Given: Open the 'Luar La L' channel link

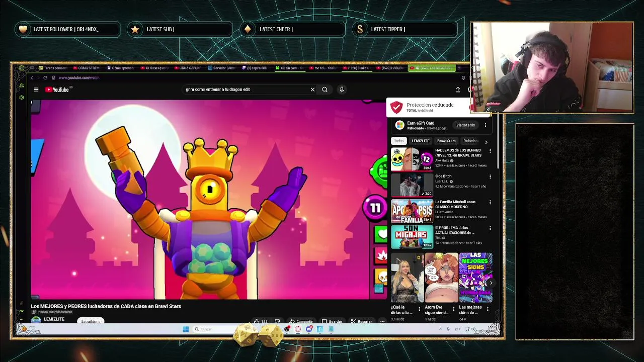Looking at the screenshot, I should (x=442, y=182).
